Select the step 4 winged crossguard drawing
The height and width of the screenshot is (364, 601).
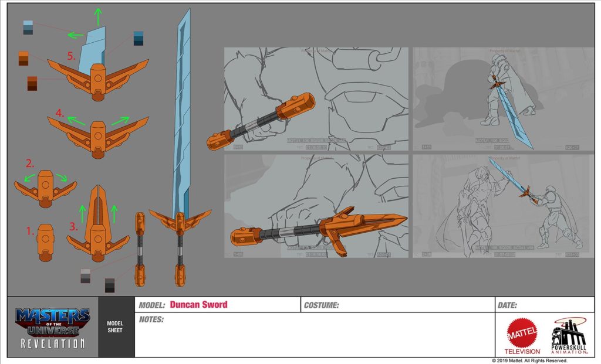pyautogui.click(x=98, y=132)
